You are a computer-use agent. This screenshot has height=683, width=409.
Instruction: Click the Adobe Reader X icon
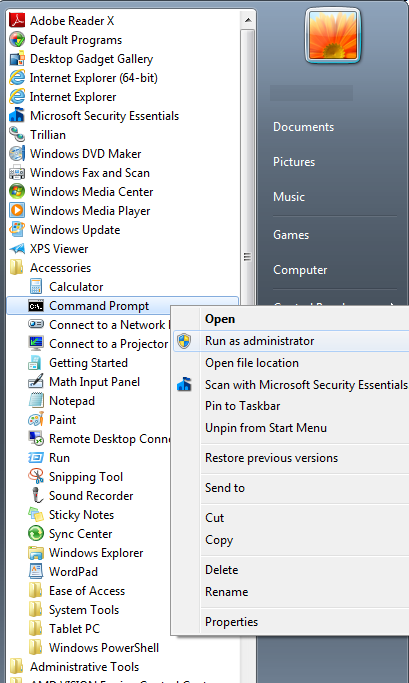click(x=17, y=20)
